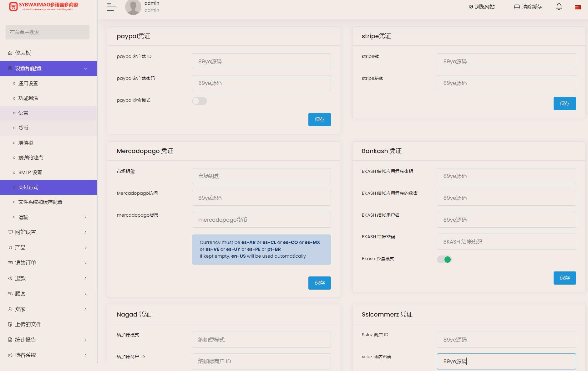588x371 pixels.
Task: Toggle the hamburger menu icon
Action: point(111,7)
